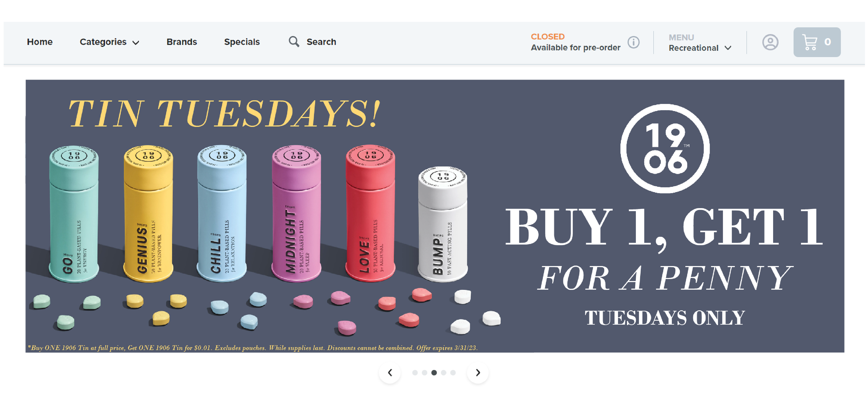868x406 pixels.
Task: Open the shopping cart button
Action: pos(817,42)
